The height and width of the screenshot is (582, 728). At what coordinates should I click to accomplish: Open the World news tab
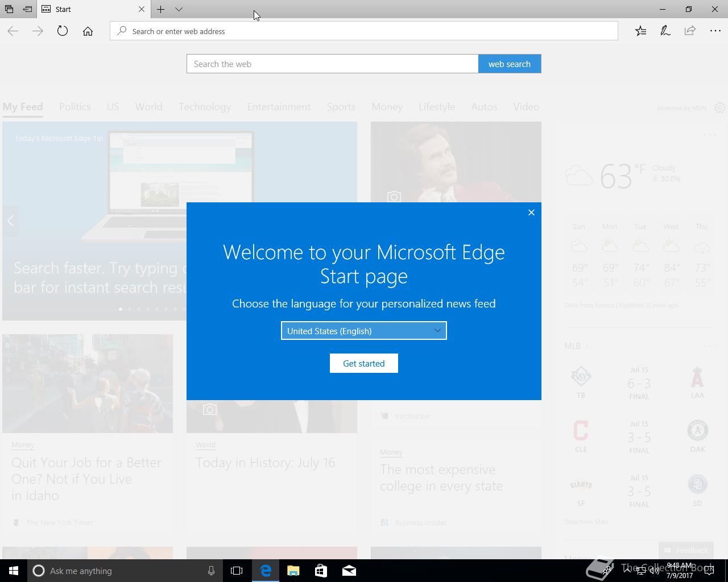(x=148, y=107)
